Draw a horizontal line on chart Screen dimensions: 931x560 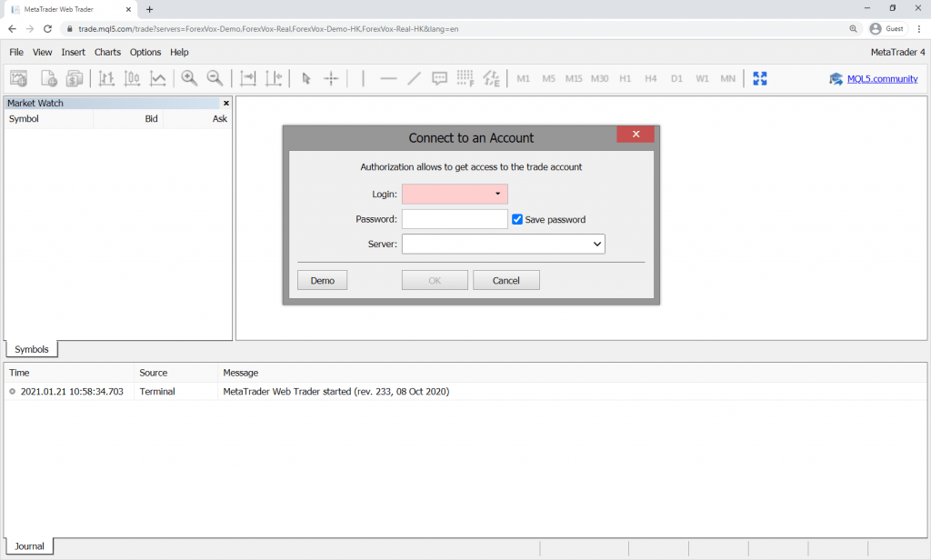click(388, 78)
